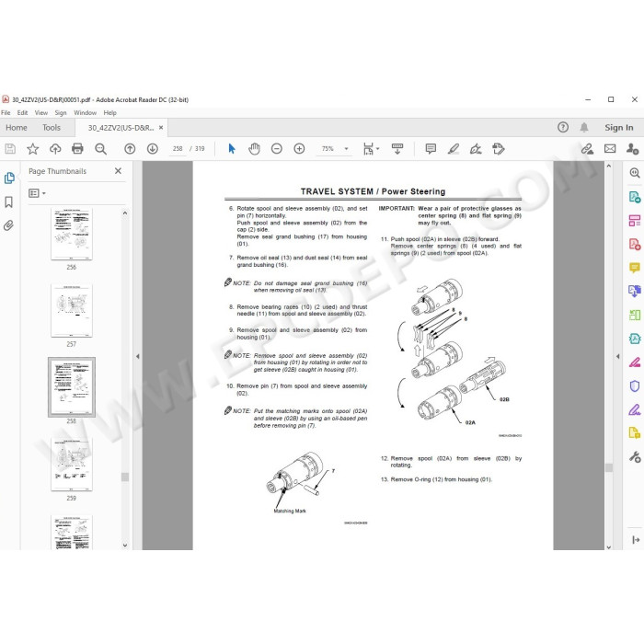Open notifications bell icon
644x644 pixels.
point(584,127)
